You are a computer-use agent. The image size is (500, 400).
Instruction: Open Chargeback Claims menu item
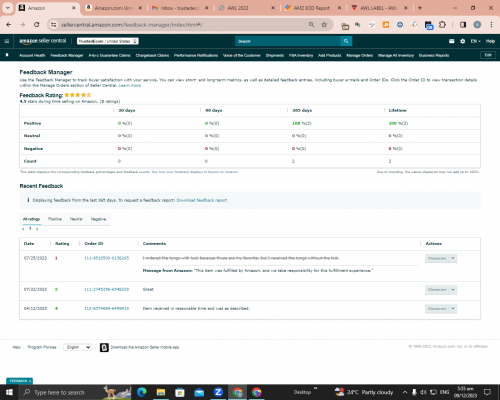tap(152, 55)
